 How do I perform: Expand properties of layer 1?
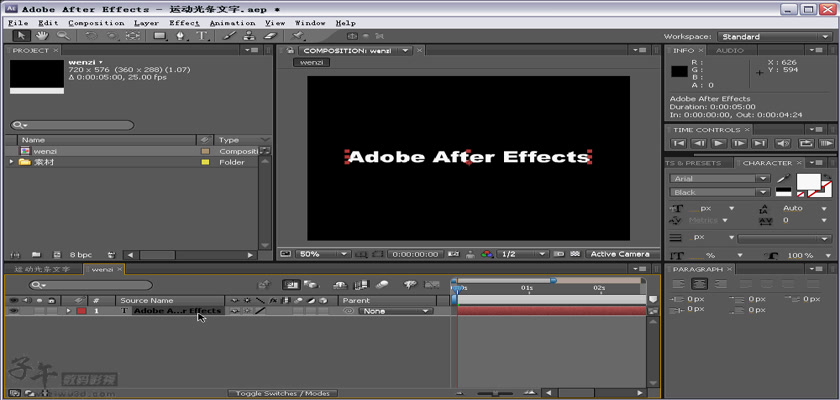tap(68, 311)
